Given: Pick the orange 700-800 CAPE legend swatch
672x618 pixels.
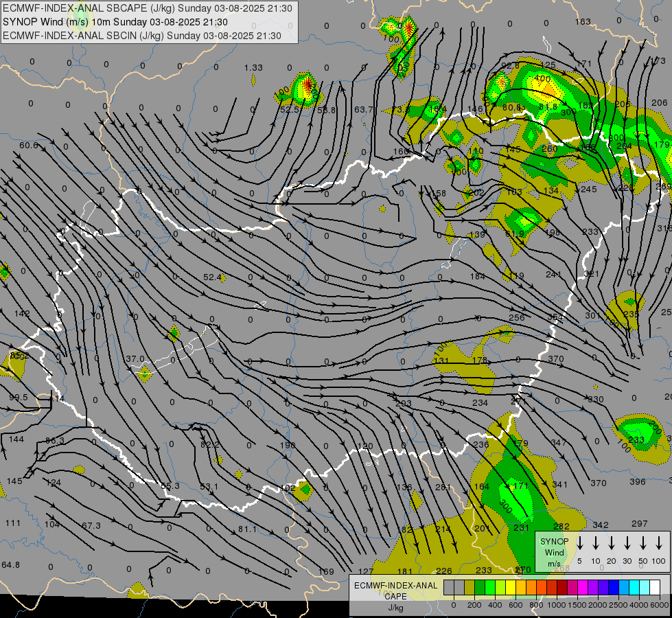Looking at the screenshot, I should 531,588.
